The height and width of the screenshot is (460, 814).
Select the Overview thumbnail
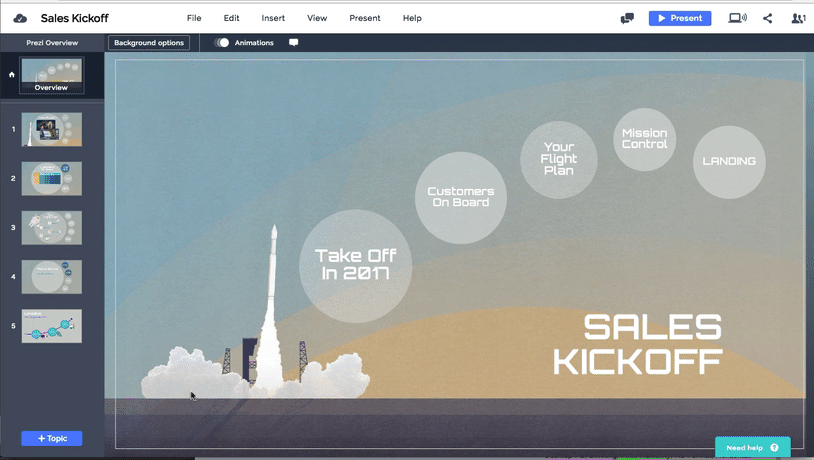point(51,75)
